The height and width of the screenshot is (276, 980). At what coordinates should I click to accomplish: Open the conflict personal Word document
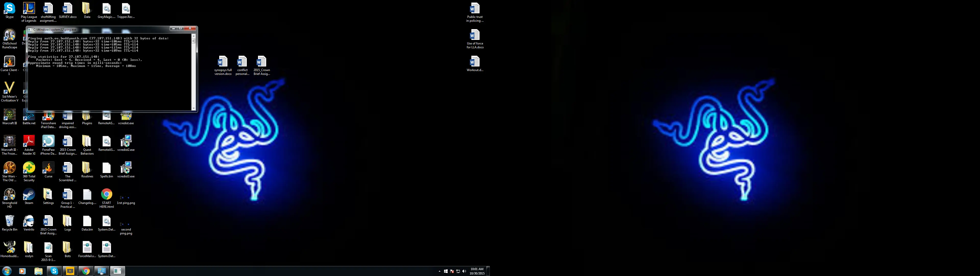tap(242, 66)
